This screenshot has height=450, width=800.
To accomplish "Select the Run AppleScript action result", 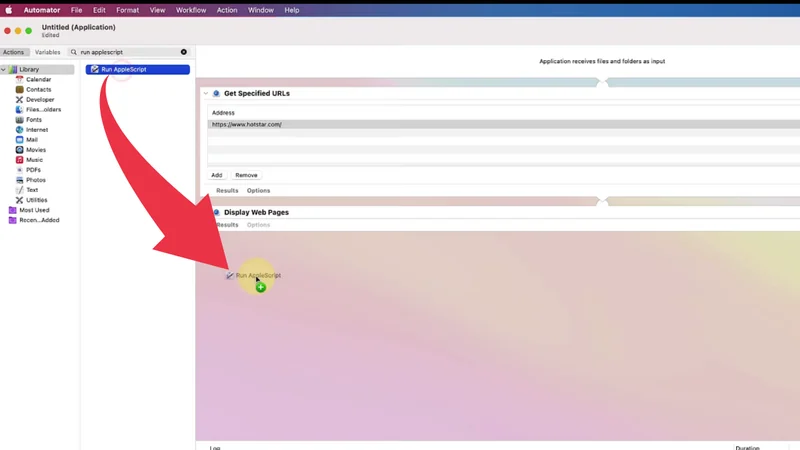I will pyautogui.click(x=137, y=70).
